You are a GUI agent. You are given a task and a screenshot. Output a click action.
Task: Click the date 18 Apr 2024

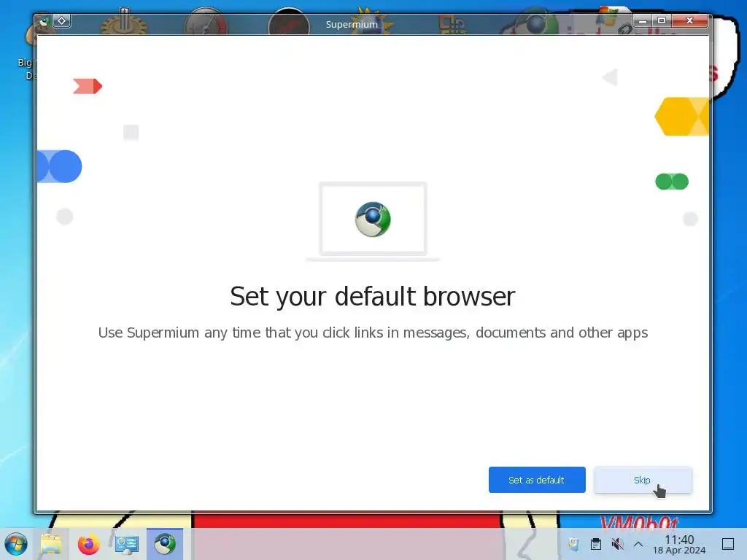(679, 551)
